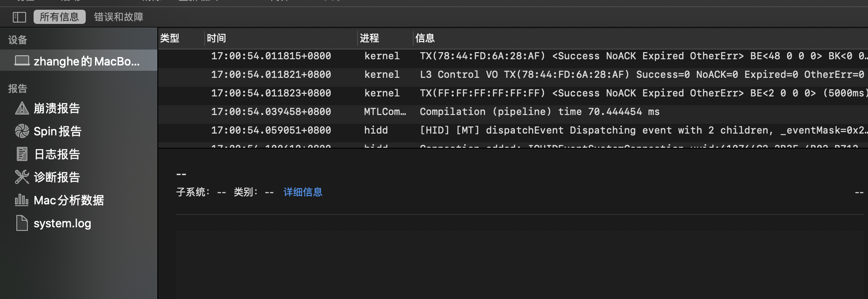Switch to 错误和故障 filter tab
868x299 pixels.
(118, 17)
